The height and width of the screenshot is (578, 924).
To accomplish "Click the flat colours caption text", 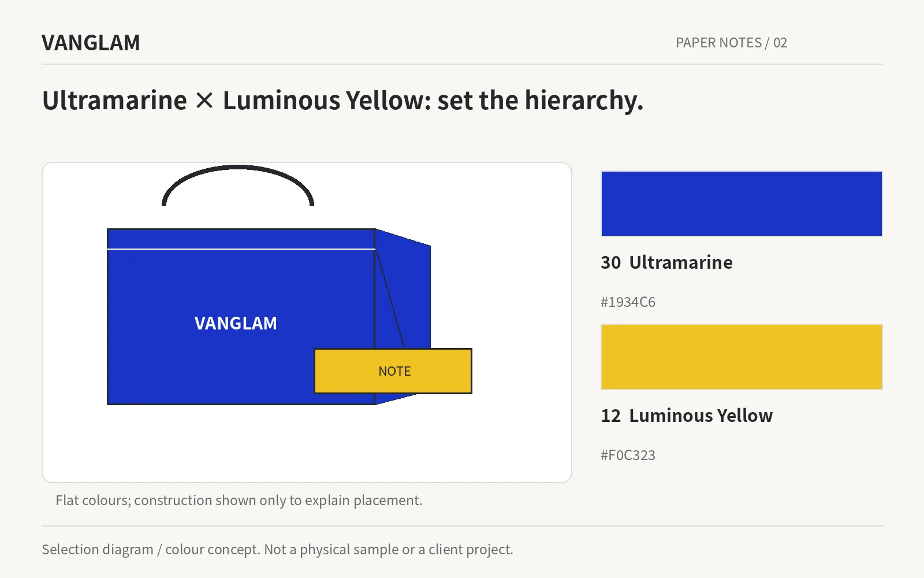I will (239, 501).
